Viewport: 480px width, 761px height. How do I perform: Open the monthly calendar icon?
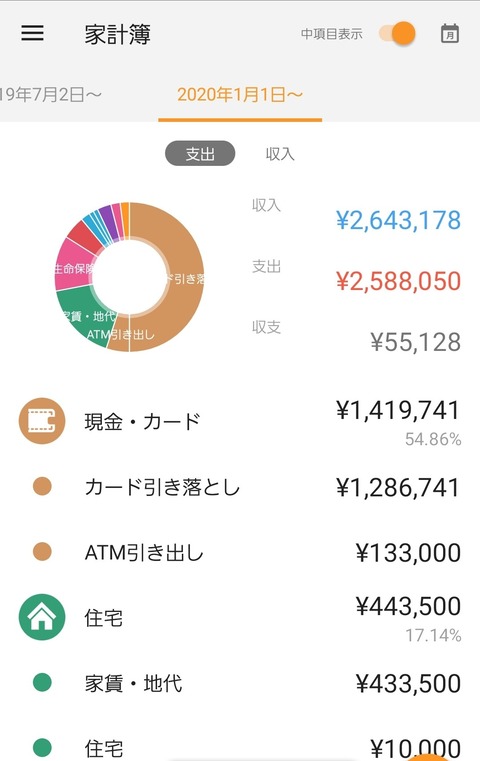[449, 33]
